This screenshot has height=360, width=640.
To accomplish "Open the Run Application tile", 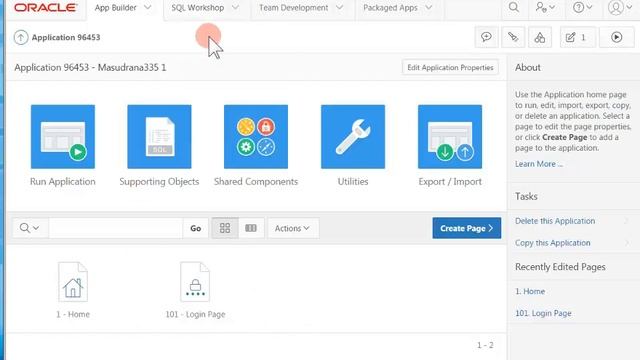I will pos(63,137).
